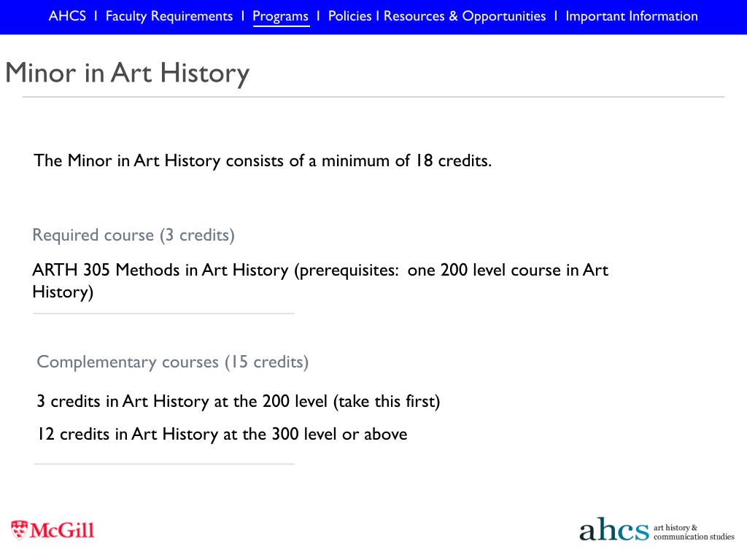Image resolution: width=747 pixels, height=560 pixels.
Task: Click the McGill wordmark logo
Action: (x=62, y=530)
